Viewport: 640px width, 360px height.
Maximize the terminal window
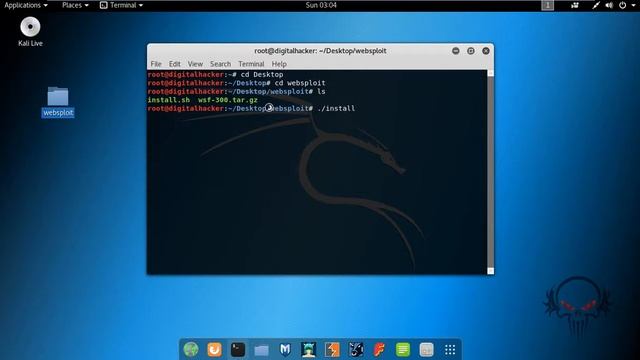click(471, 51)
